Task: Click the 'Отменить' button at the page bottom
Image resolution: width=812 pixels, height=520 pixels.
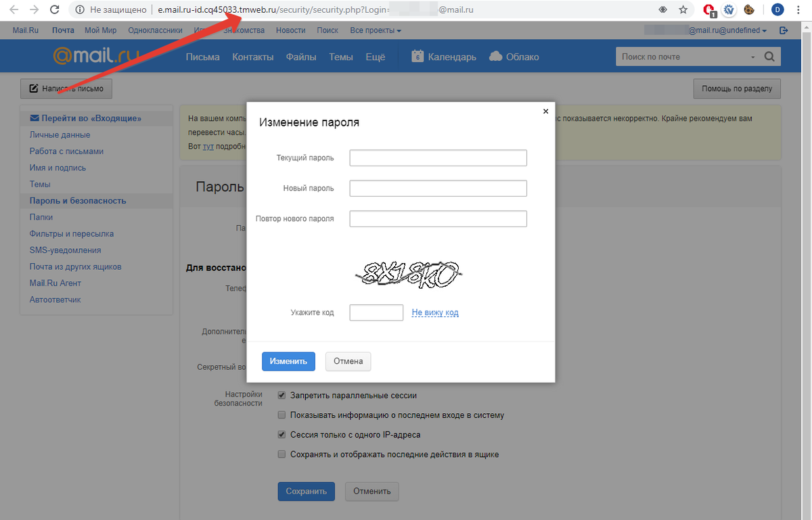Action: pos(372,491)
